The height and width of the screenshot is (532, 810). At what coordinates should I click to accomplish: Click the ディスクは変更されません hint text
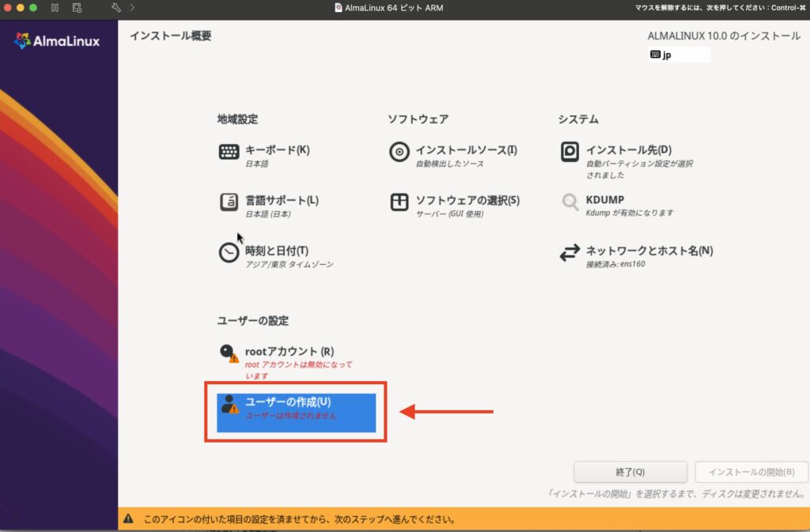676,494
